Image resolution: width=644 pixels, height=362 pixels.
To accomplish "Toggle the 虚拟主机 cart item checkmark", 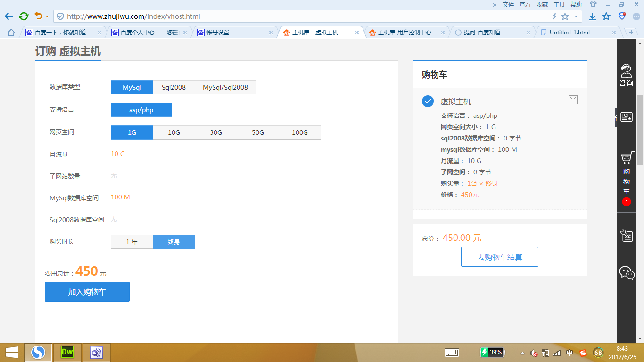I will coord(428,101).
